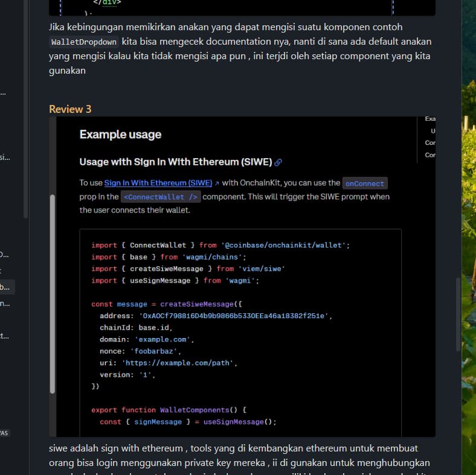
Task: Click the 'Exa' entry in the contents list
Action: coord(430,118)
